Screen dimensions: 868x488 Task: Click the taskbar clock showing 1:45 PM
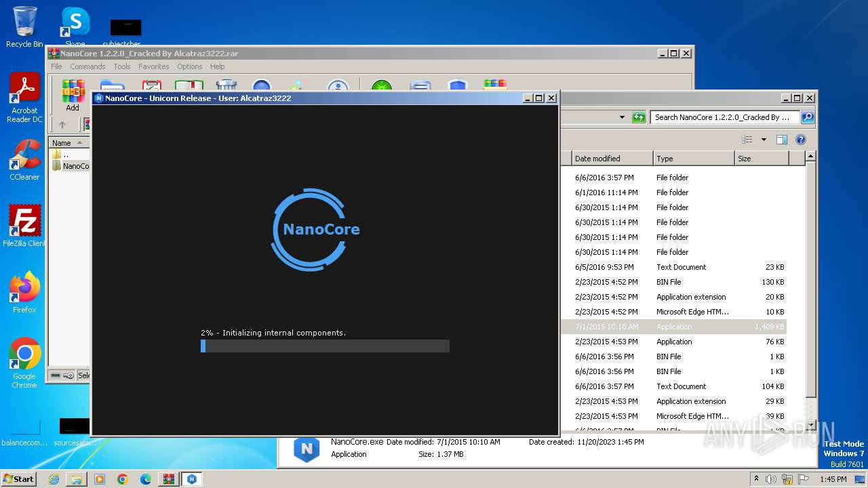833,479
